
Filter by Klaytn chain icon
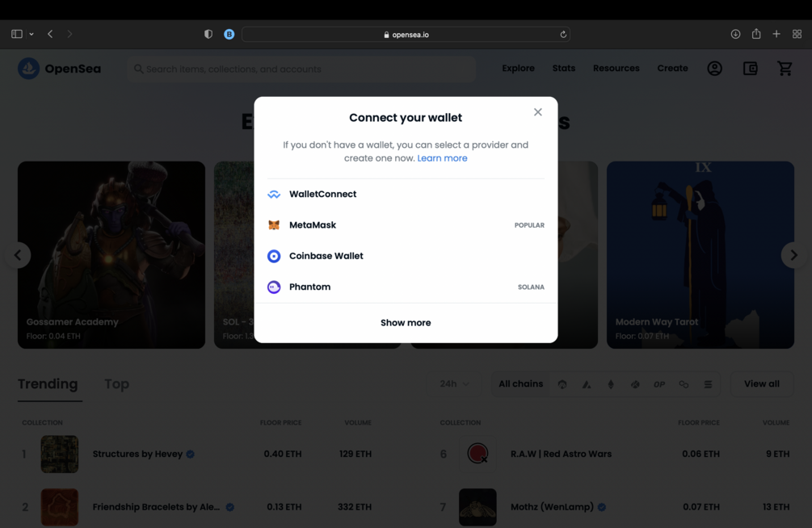(635, 384)
